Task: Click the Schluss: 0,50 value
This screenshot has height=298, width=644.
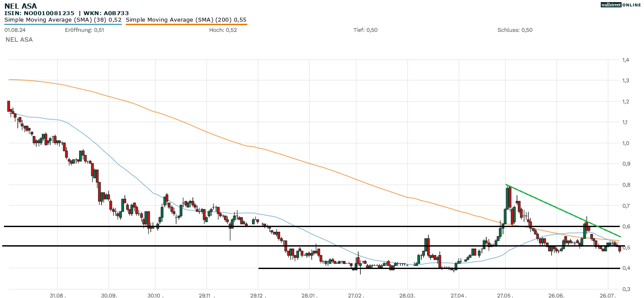Action: pos(515,30)
